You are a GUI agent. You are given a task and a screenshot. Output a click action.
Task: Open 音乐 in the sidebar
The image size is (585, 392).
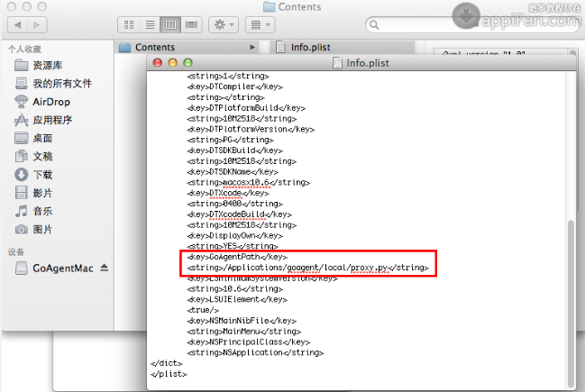[33, 211]
